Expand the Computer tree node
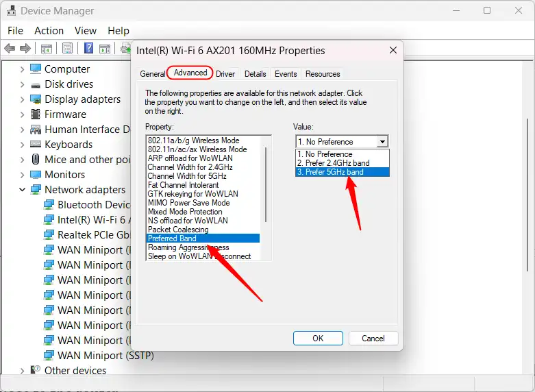The image size is (535, 392). (x=22, y=69)
